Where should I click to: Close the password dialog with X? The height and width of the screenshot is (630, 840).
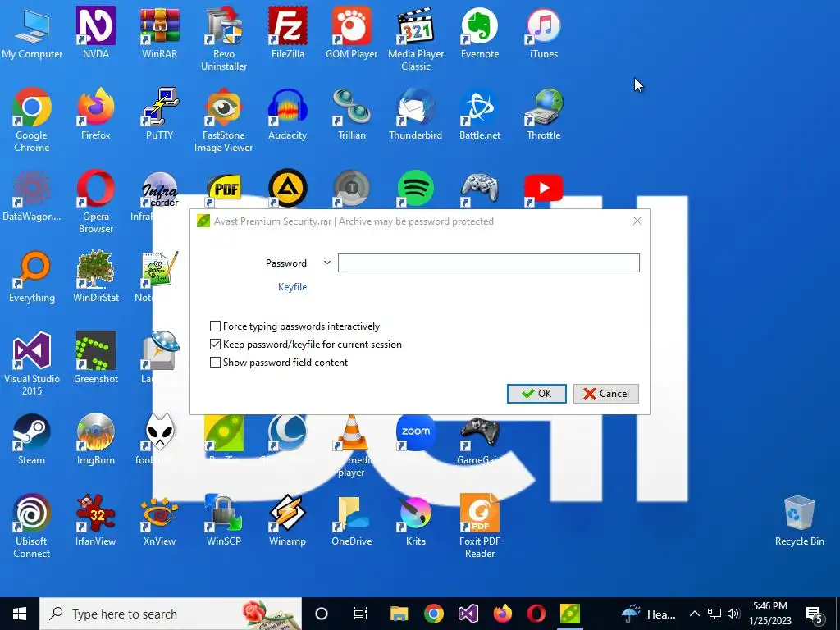click(x=637, y=221)
